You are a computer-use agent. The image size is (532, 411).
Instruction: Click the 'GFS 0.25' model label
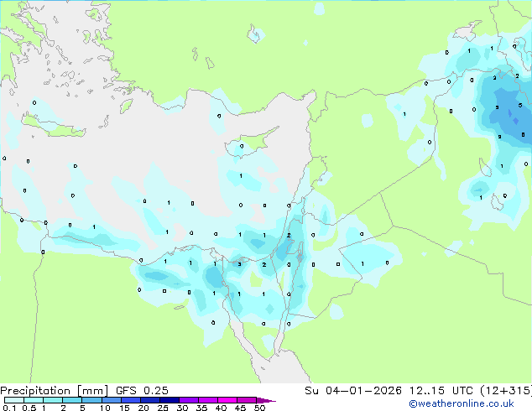tap(142, 391)
